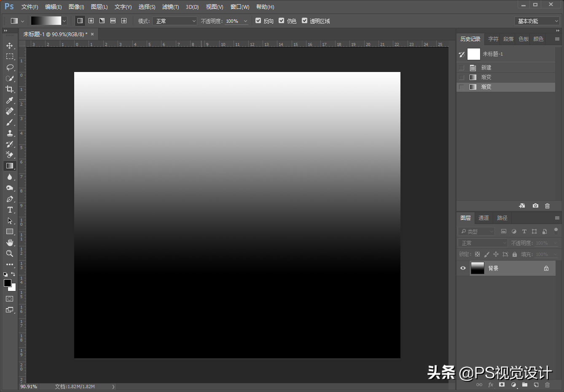Toggle the 仿色 (Dither) checkbox
Viewport: 564px width, 392px height.
(282, 20)
